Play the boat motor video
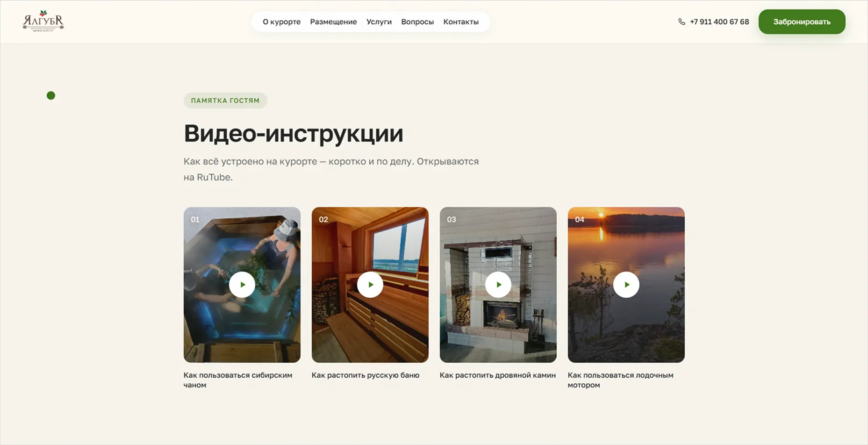 pos(626,285)
